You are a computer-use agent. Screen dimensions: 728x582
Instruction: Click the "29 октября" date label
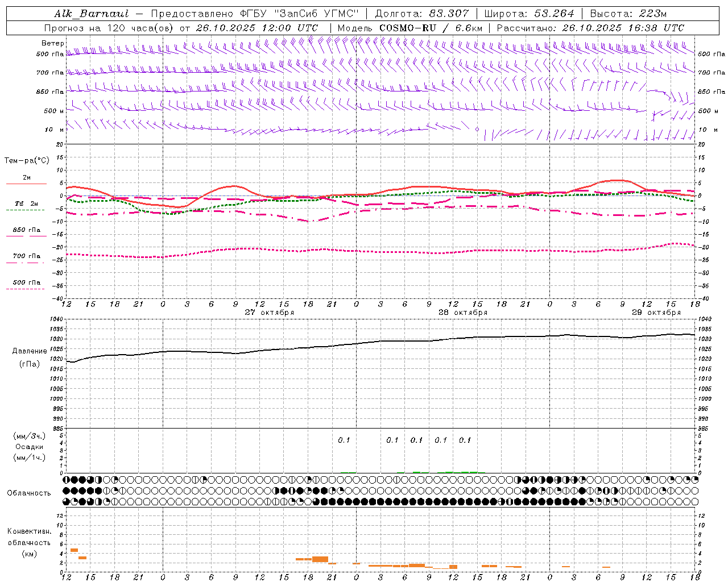[x=656, y=313]
